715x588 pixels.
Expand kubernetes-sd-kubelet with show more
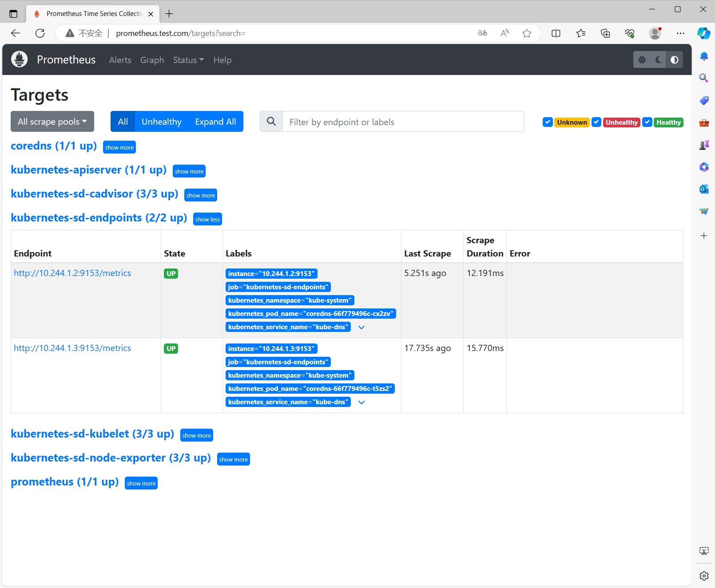197,435
